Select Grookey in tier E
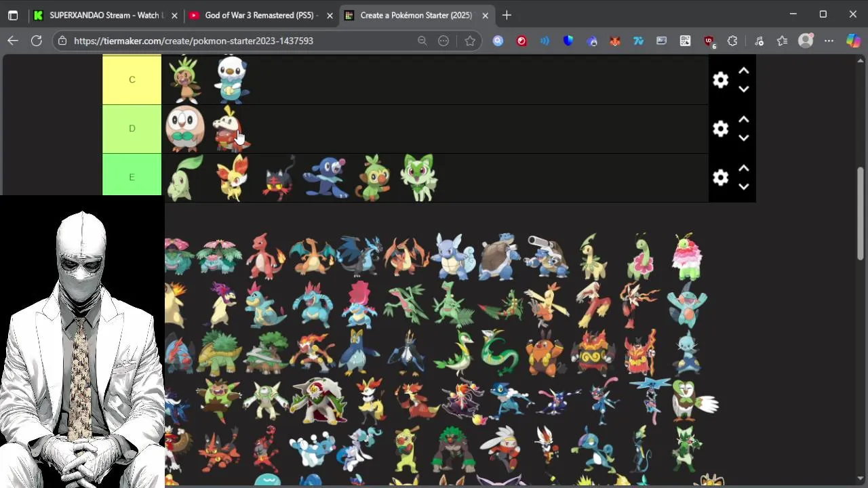 coord(373,178)
